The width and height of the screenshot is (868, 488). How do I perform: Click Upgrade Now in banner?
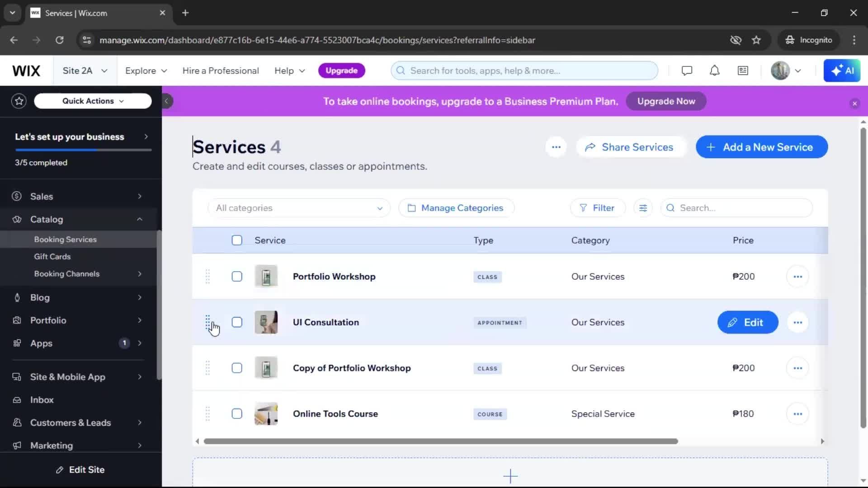click(x=666, y=102)
